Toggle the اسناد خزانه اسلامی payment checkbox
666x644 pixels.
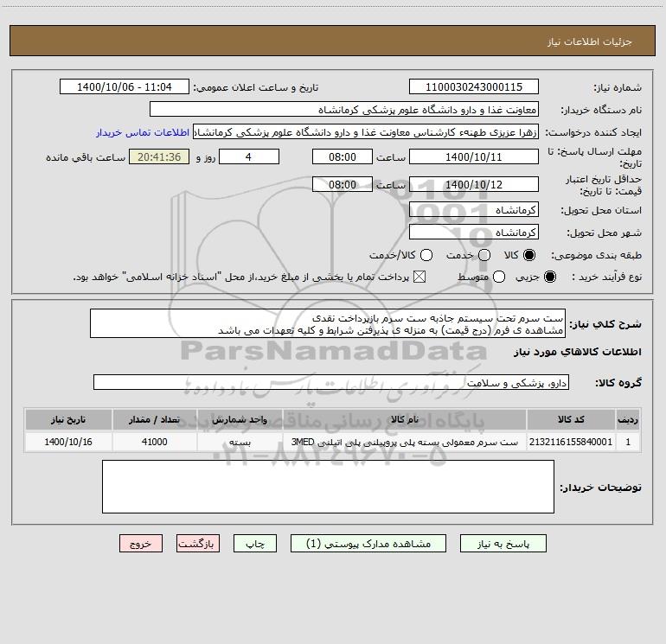pyautogui.click(x=419, y=277)
